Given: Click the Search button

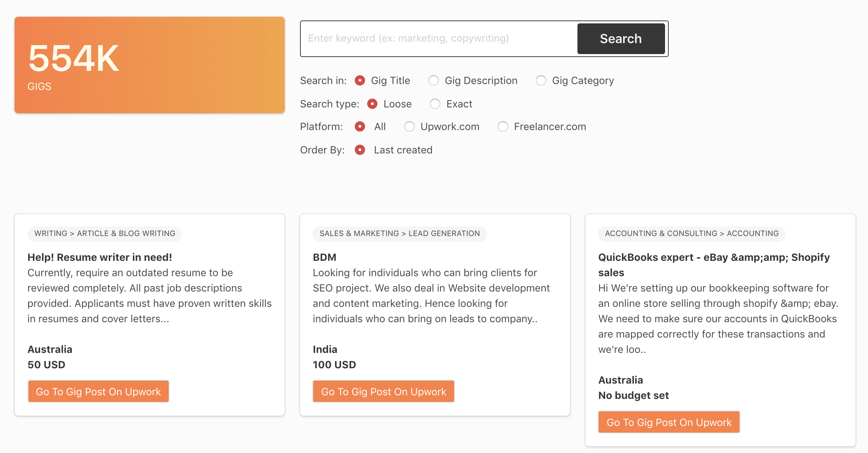Looking at the screenshot, I should tap(621, 39).
